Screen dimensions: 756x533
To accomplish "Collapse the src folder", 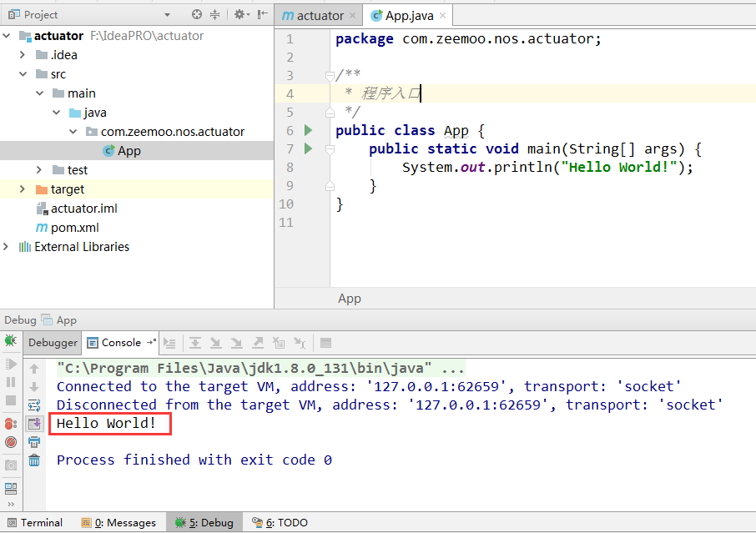I will [23, 74].
